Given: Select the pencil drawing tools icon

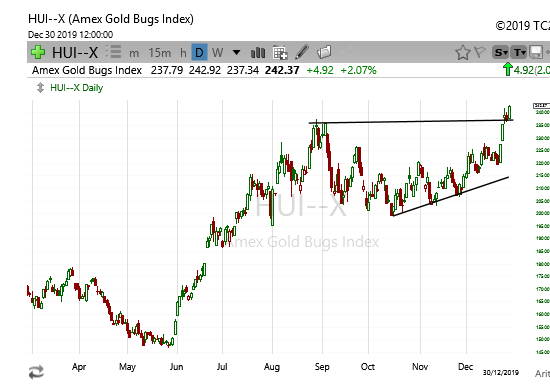Looking at the screenshot, I should coord(302,52).
